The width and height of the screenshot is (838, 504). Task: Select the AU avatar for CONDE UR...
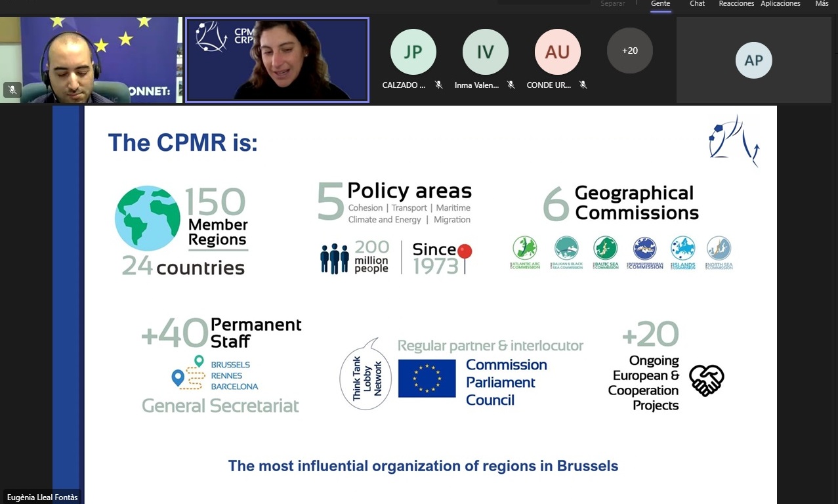click(x=557, y=52)
